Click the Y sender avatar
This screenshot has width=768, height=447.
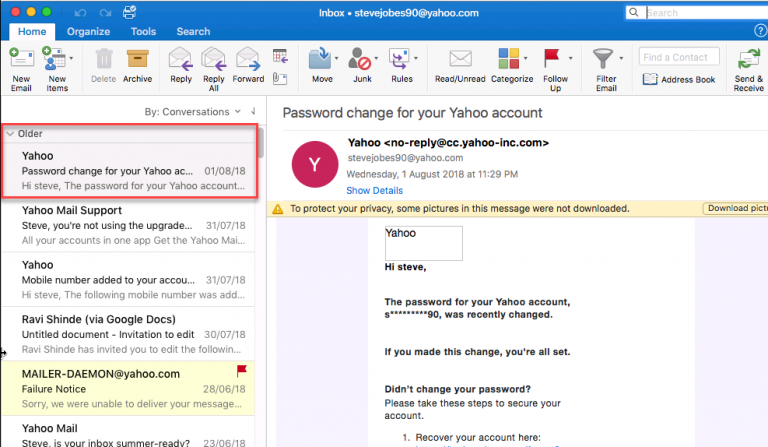[315, 165]
